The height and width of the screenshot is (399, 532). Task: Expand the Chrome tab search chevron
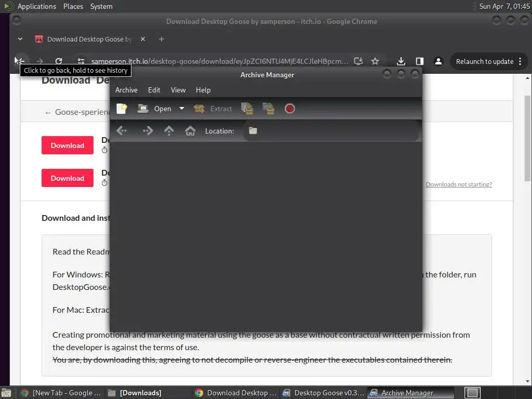tap(20, 39)
